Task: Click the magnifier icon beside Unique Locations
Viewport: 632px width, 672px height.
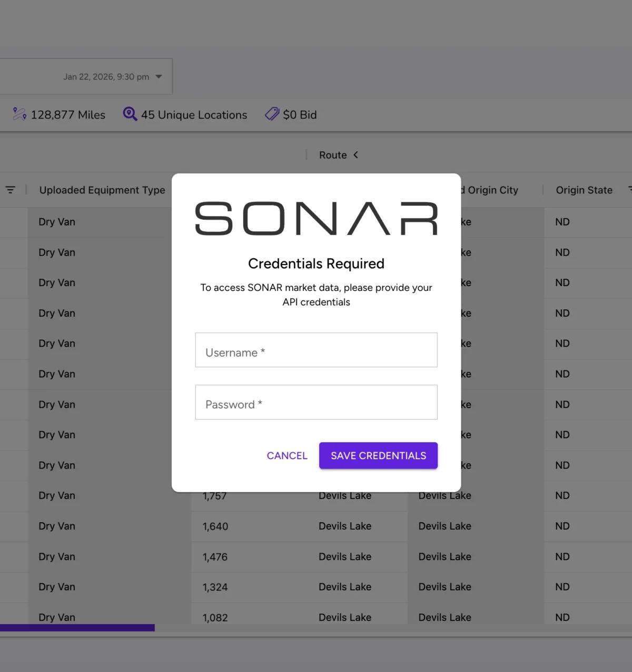Action: coord(129,114)
